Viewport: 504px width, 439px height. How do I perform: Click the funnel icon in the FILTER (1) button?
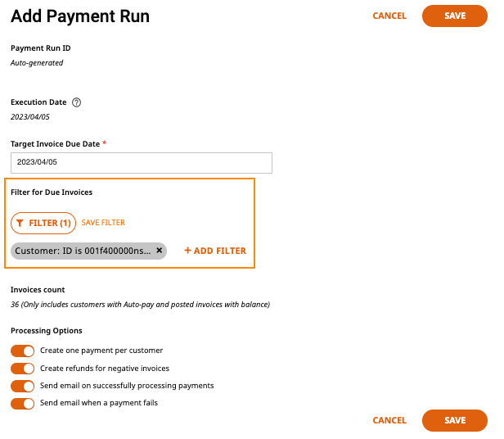[20, 223]
